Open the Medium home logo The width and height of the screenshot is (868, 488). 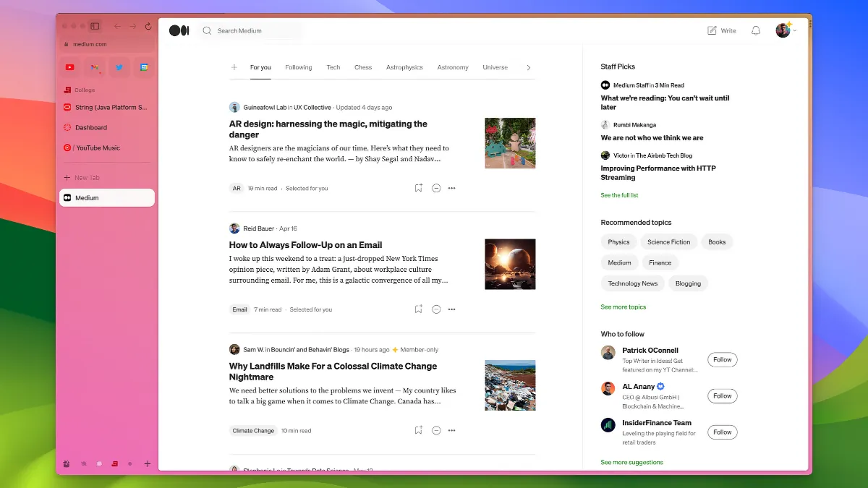click(x=179, y=30)
